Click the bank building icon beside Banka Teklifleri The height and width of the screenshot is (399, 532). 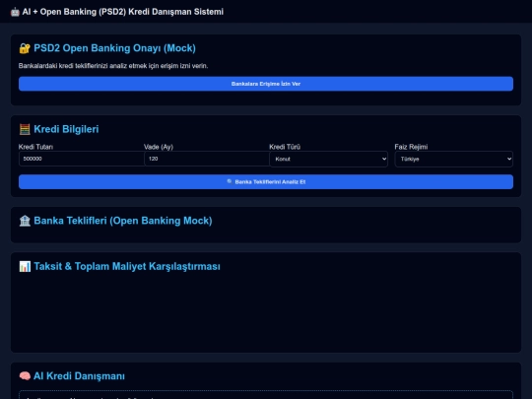click(25, 221)
